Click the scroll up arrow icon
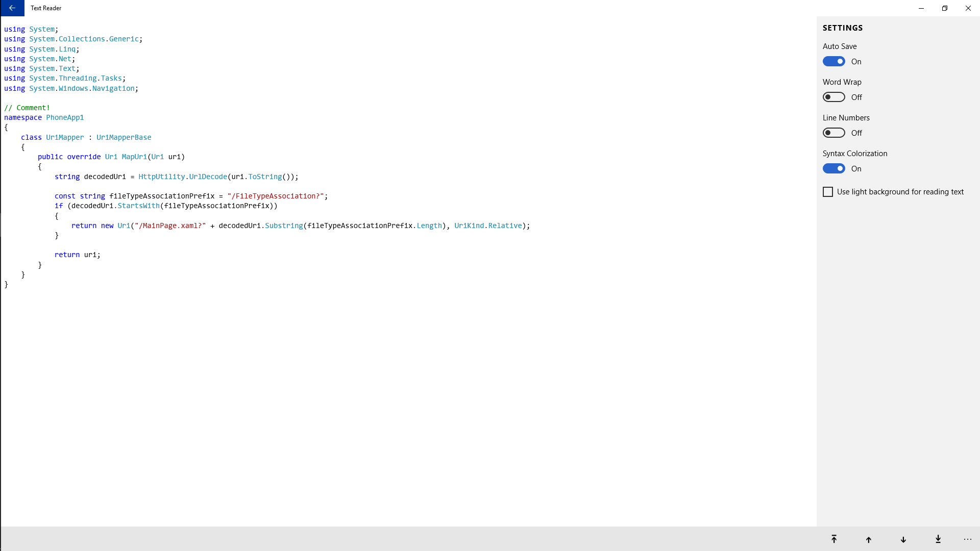The height and width of the screenshot is (551, 980). [869, 539]
